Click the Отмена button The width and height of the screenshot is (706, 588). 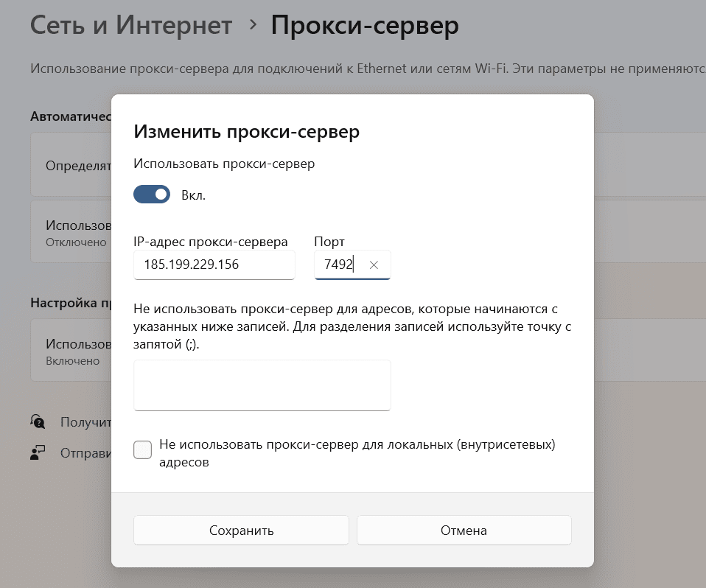464,531
